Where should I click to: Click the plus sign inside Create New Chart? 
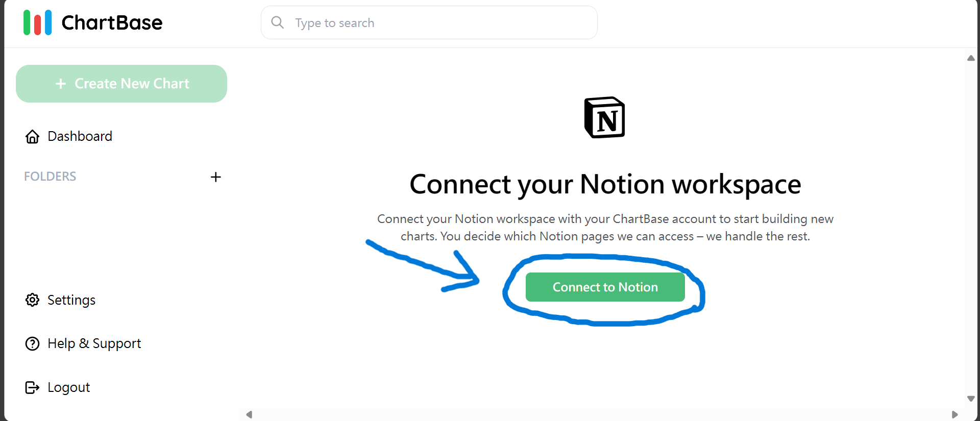click(x=61, y=83)
